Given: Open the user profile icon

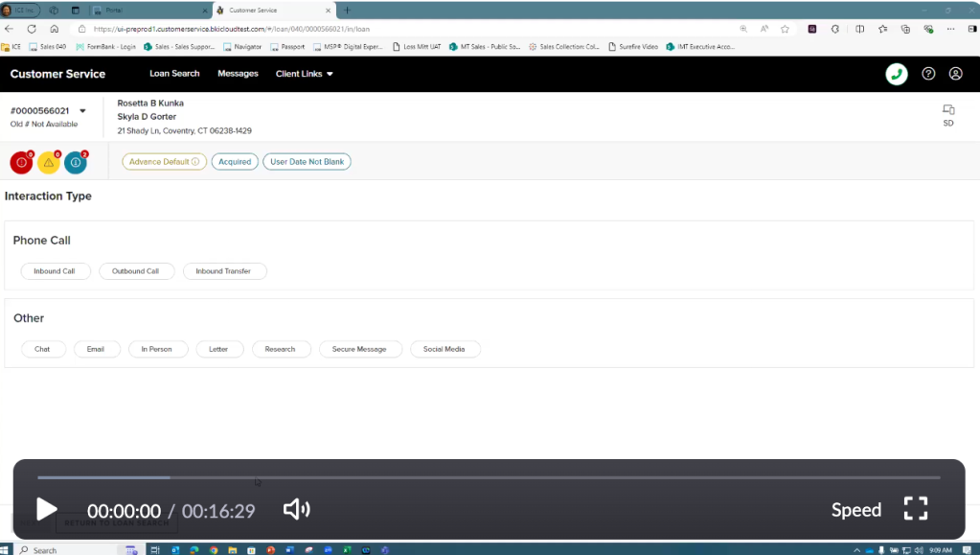Looking at the screenshot, I should pos(955,74).
